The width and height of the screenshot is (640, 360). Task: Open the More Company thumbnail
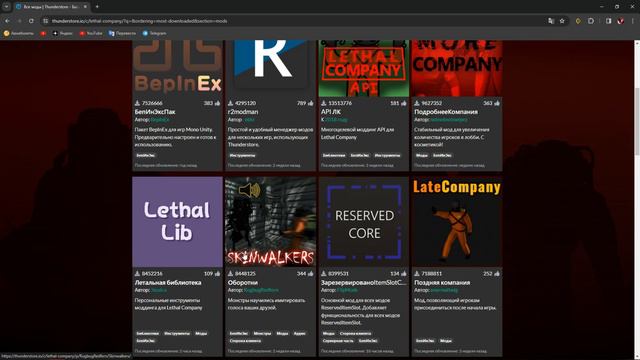click(457, 68)
